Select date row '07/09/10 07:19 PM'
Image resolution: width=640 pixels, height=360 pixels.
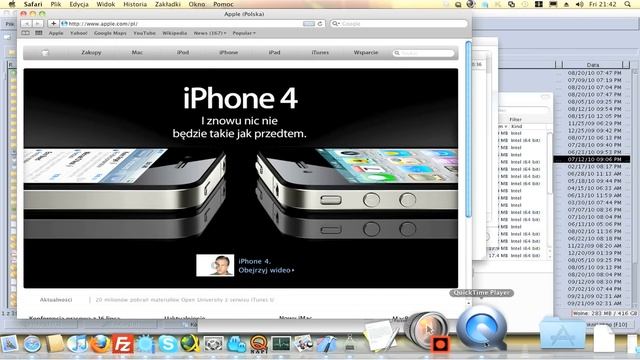click(x=594, y=80)
